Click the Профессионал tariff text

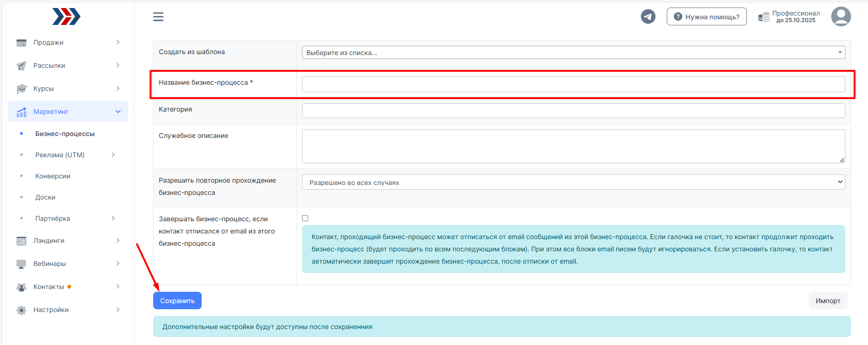point(796,13)
